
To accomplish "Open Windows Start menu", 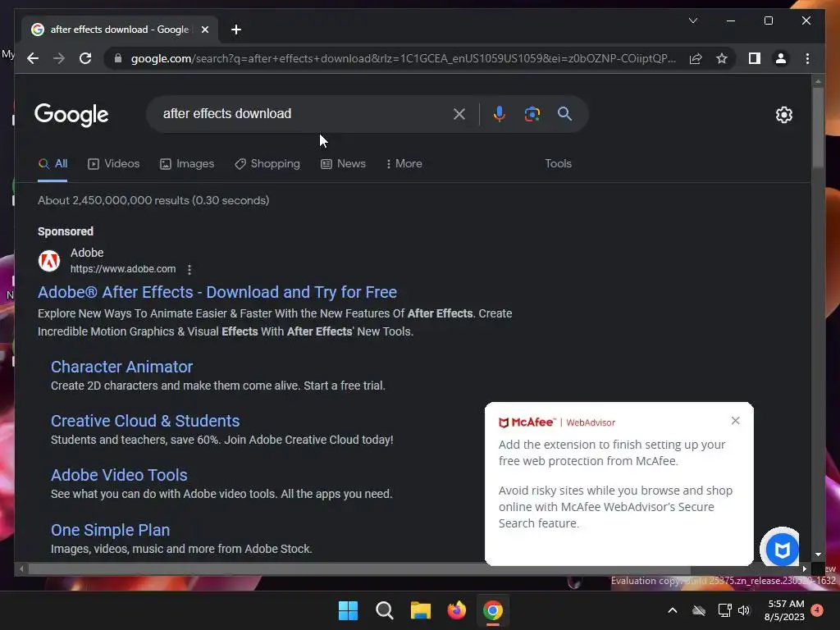I will click(x=348, y=610).
